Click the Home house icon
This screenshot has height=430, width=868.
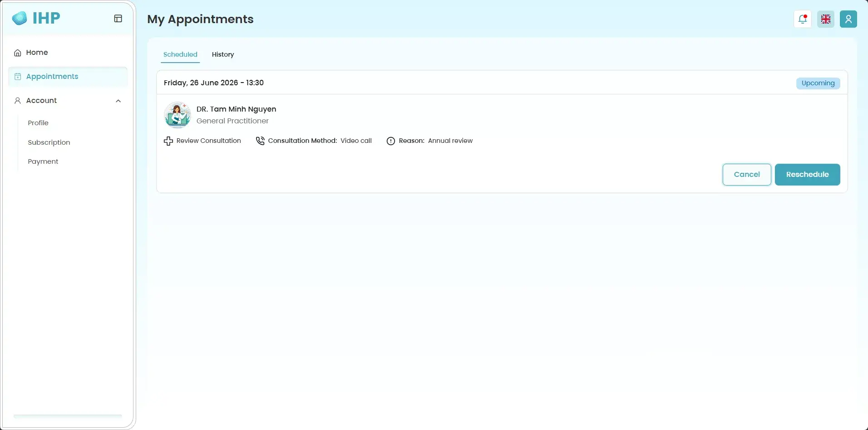(x=18, y=53)
